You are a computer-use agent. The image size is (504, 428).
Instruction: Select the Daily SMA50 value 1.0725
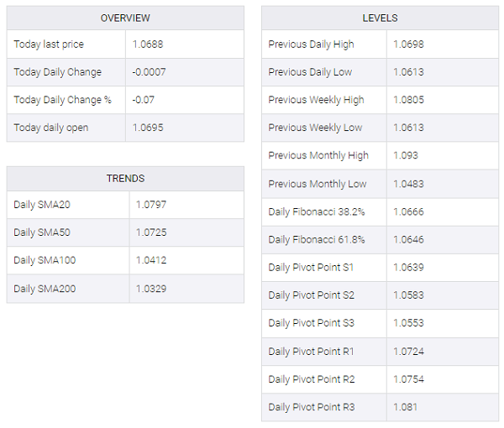(x=151, y=232)
